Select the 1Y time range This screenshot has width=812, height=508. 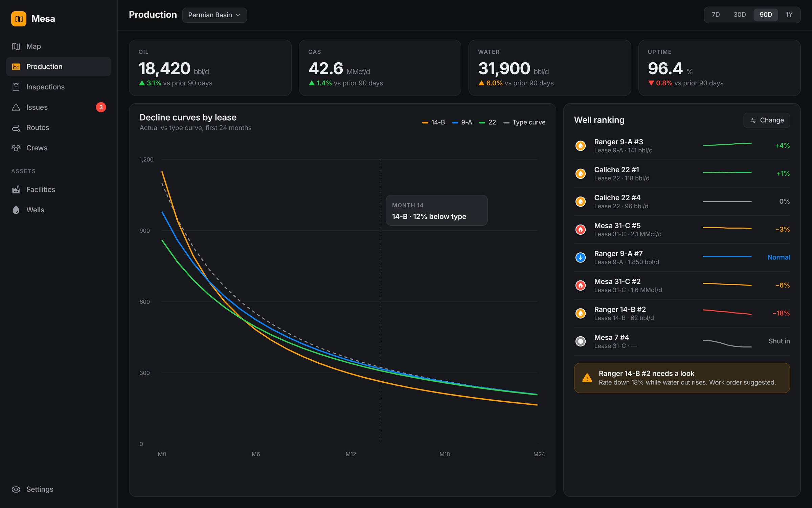(789, 15)
